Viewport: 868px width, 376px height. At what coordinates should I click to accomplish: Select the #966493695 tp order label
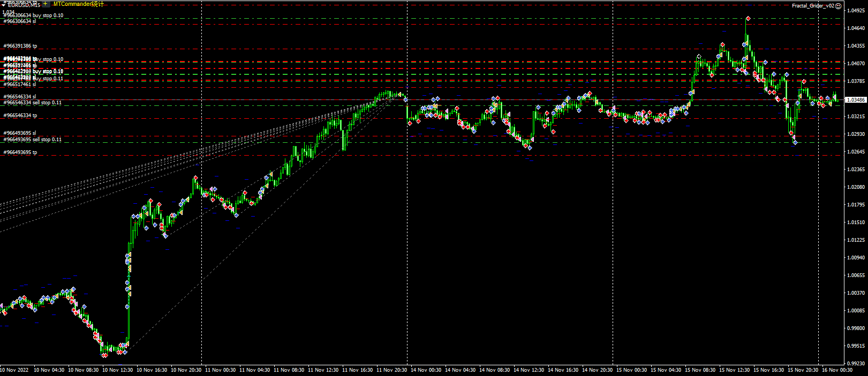(x=20, y=152)
